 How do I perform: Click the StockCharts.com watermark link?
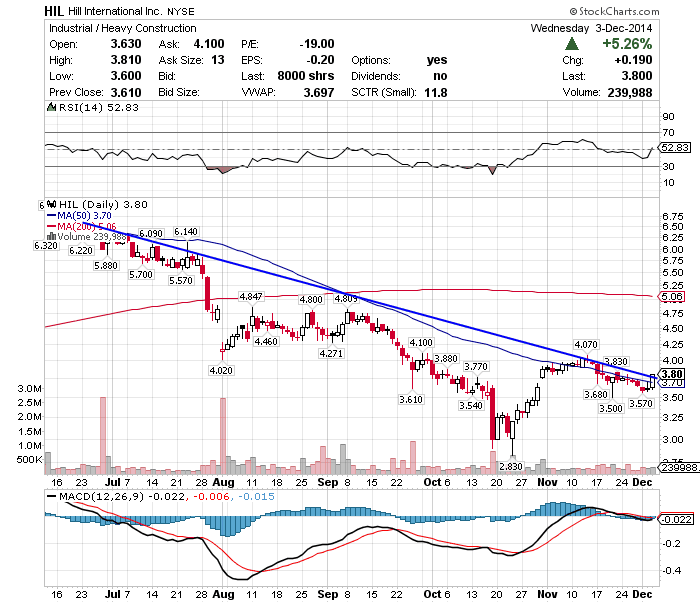[x=614, y=11]
